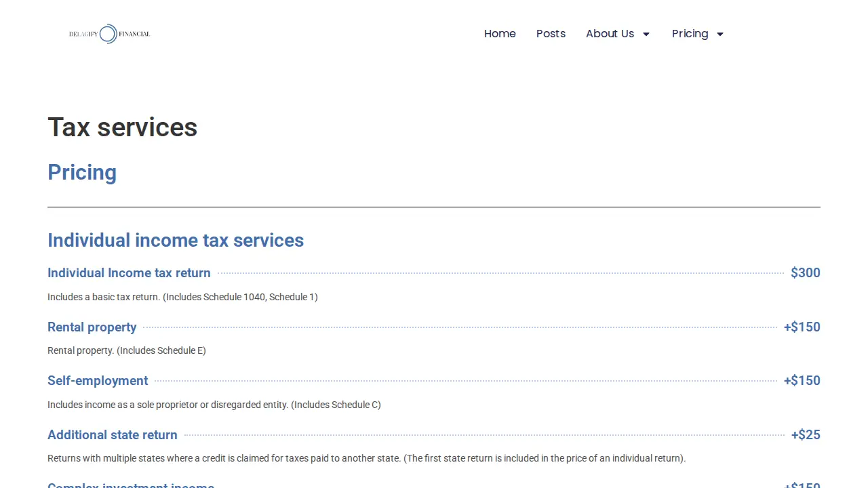Click the Delagify Financial logo
The width and height of the screenshot is (868, 488).
(109, 34)
